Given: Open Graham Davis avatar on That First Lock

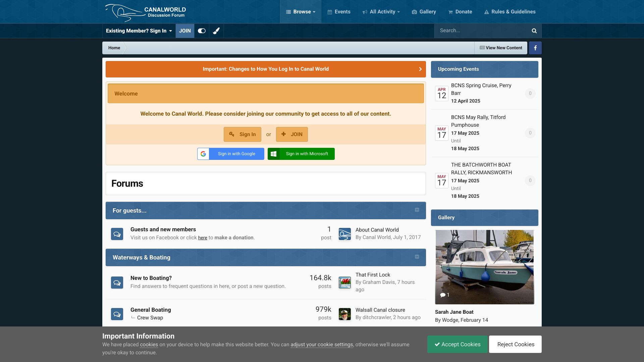Looking at the screenshot, I should point(344,283).
